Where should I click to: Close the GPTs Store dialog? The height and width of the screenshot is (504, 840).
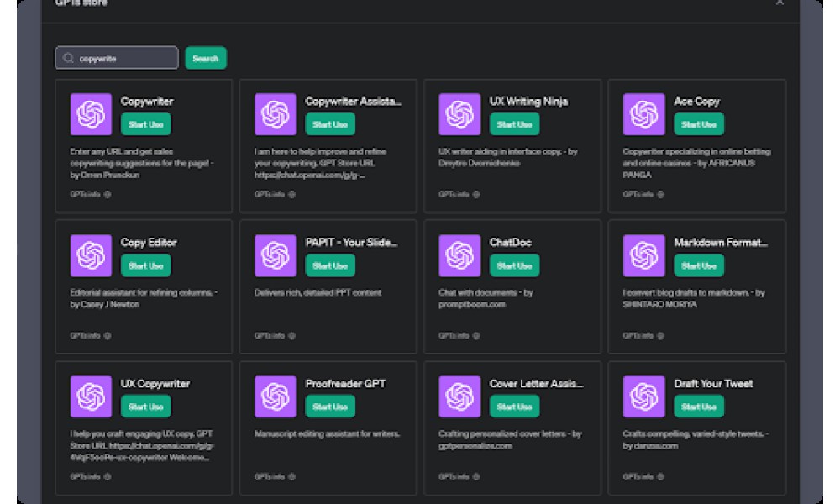pos(780,3)
